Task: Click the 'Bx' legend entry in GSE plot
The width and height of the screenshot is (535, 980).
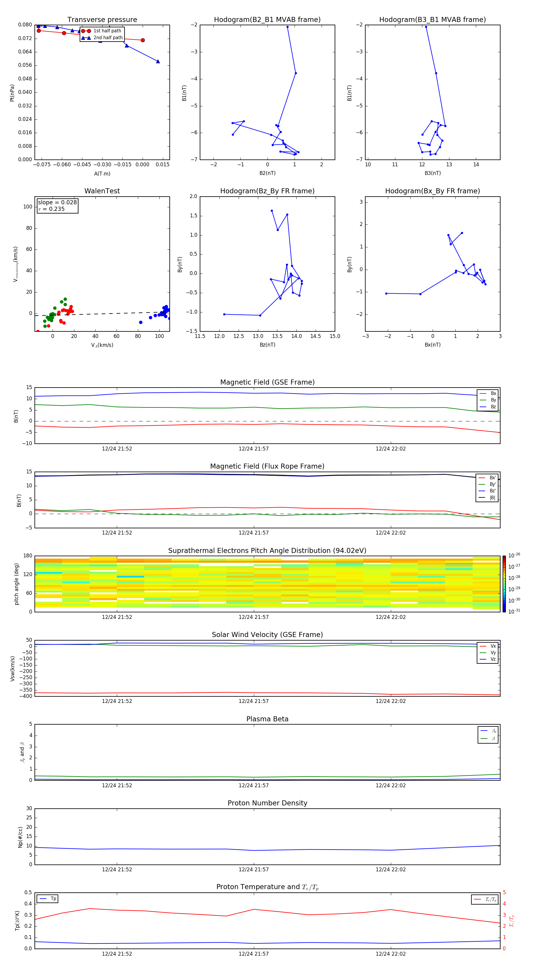Action: [488, 393]
